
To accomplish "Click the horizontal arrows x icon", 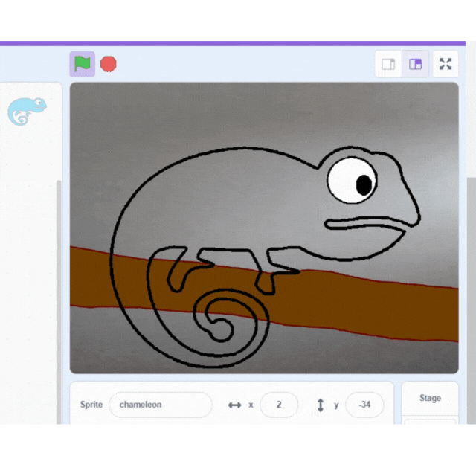I will (x=234, y=405).
